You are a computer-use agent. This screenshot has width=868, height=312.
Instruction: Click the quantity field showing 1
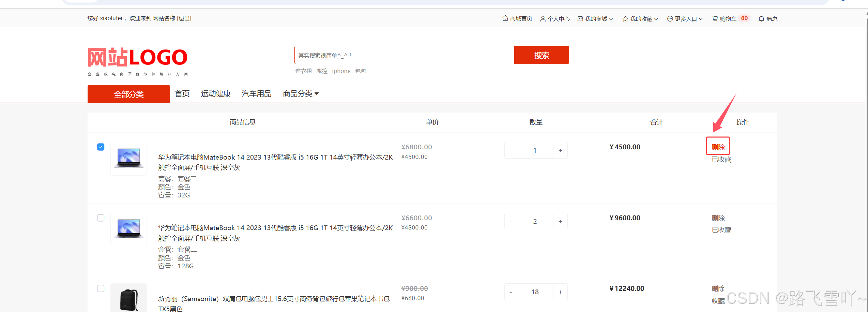point(535,150)
